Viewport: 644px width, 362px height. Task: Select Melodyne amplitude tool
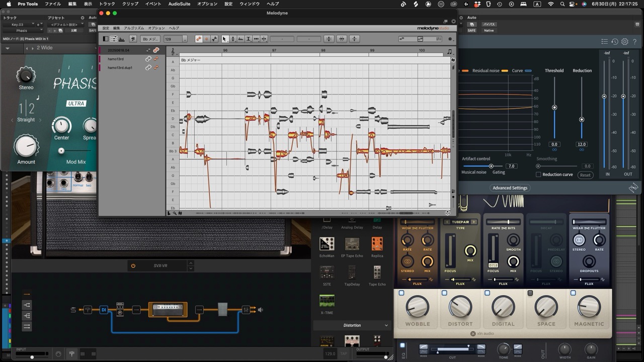point(249,39)
